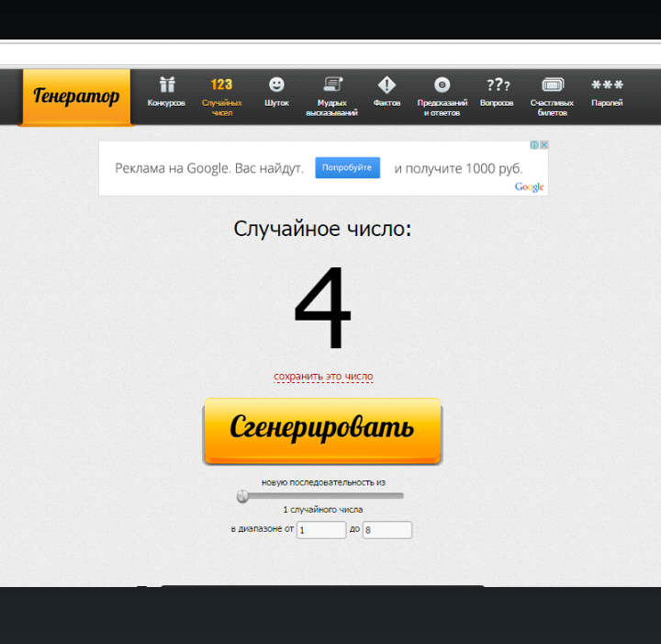Open the Фактов exclamation icon

point(387,85)
